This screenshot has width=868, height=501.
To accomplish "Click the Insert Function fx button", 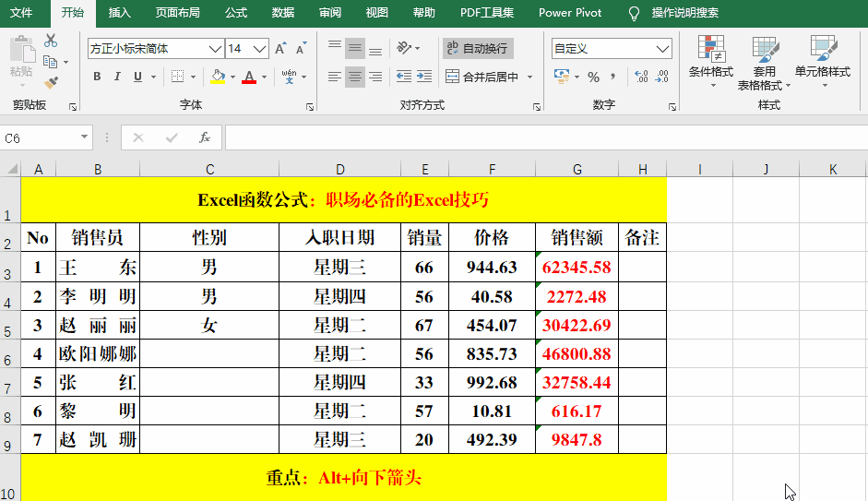I will [204, 137].
